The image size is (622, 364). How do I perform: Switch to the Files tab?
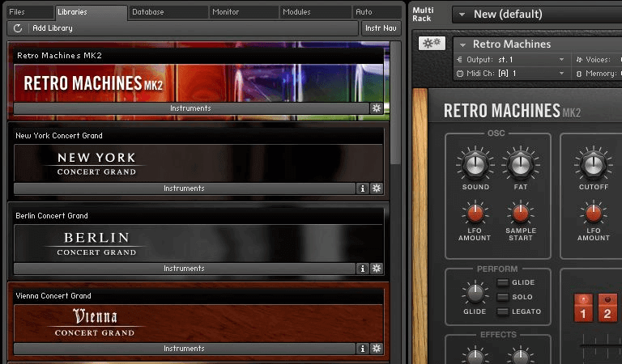(x=30, y=12)
